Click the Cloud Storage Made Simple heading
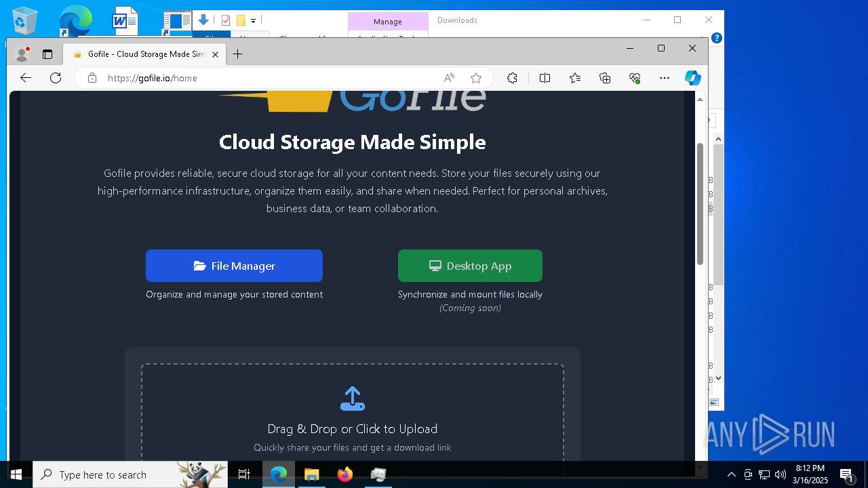 [x=353, y=142]
